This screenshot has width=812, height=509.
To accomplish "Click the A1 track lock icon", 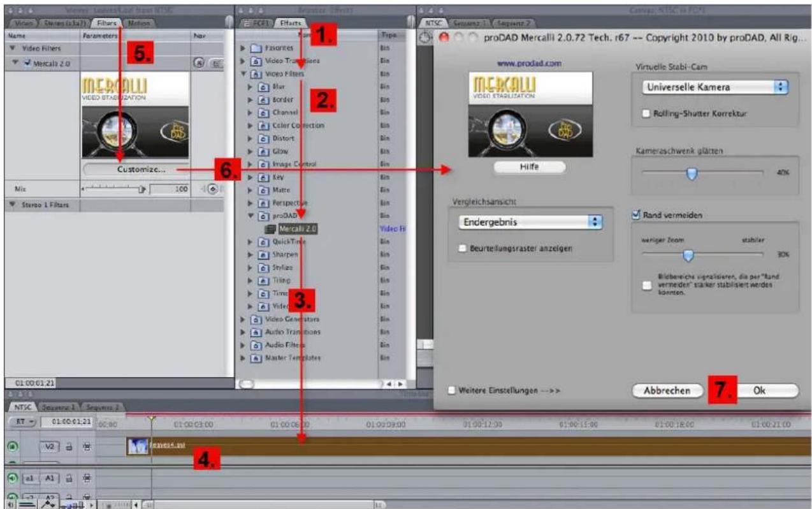I will 69,478.
